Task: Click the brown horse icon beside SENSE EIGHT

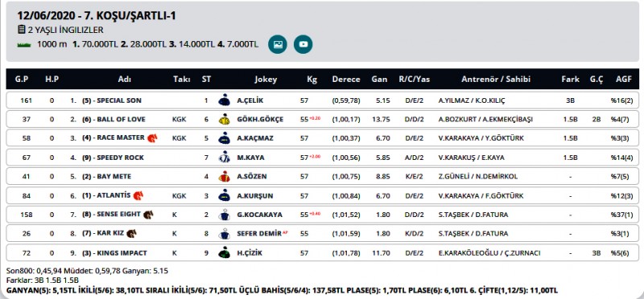Action: [x=148, y=215]
